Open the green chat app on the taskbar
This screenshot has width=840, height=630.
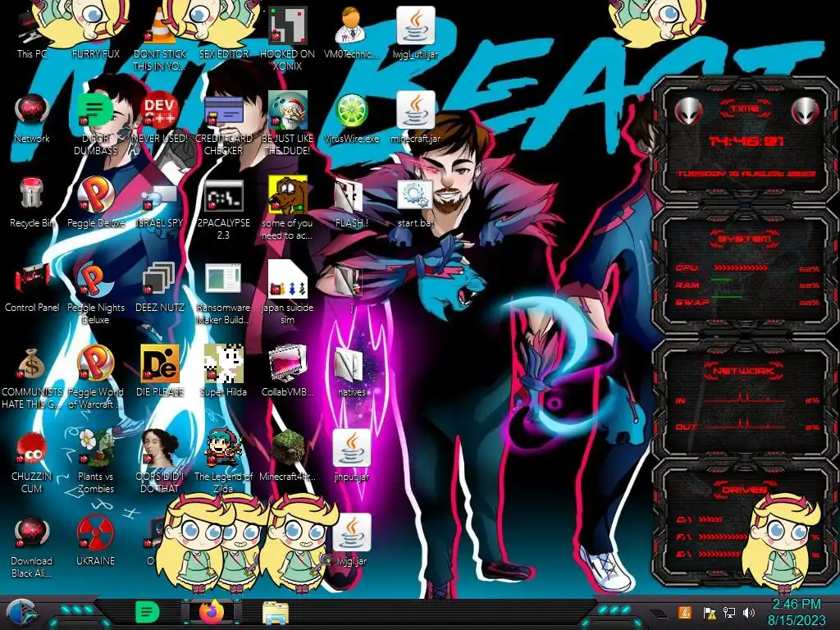(148, 612)
